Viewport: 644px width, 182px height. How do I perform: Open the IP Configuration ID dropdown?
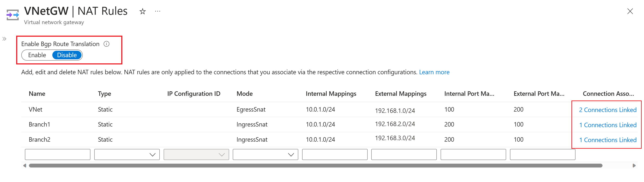[x=196, y=155]
